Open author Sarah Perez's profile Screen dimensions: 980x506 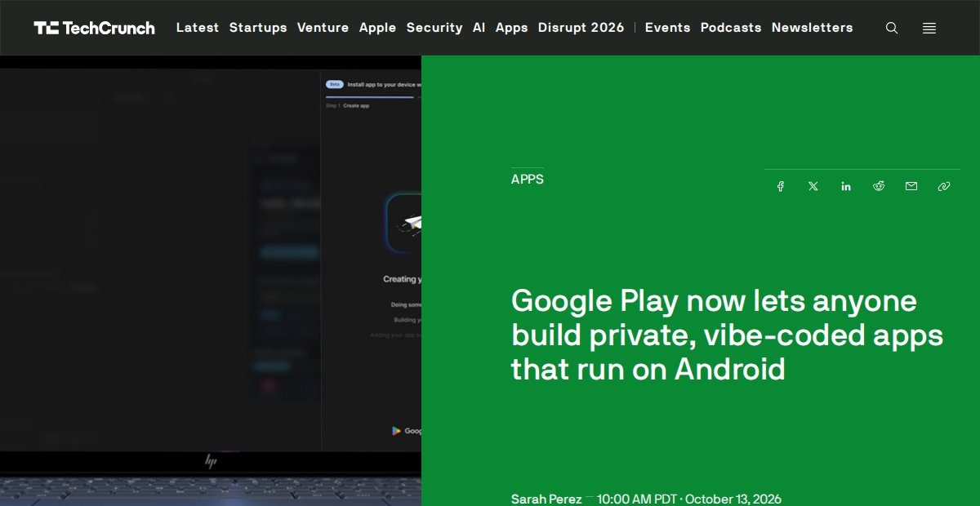pyautogui.click(x=546, y=499)
